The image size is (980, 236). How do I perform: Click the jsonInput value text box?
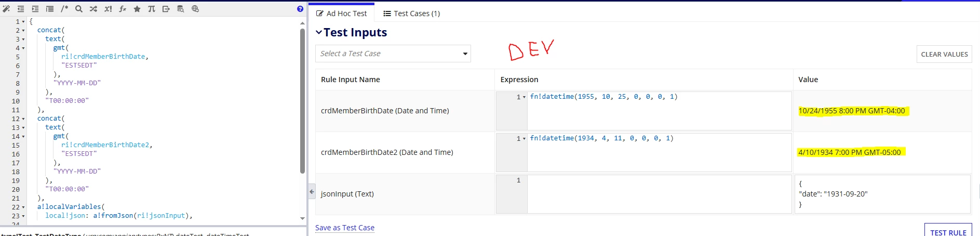pyautogui.click(x=882, y=194)
